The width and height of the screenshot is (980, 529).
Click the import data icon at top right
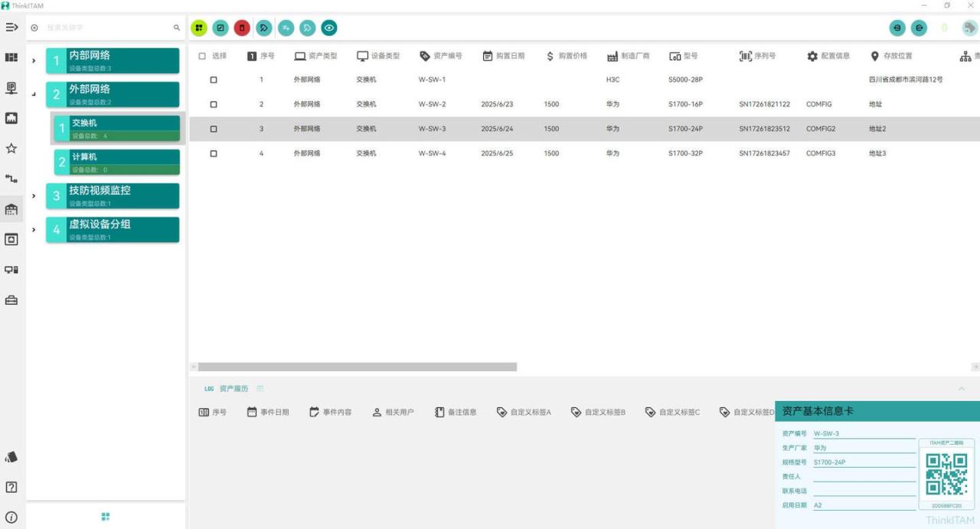click(897, 28)
